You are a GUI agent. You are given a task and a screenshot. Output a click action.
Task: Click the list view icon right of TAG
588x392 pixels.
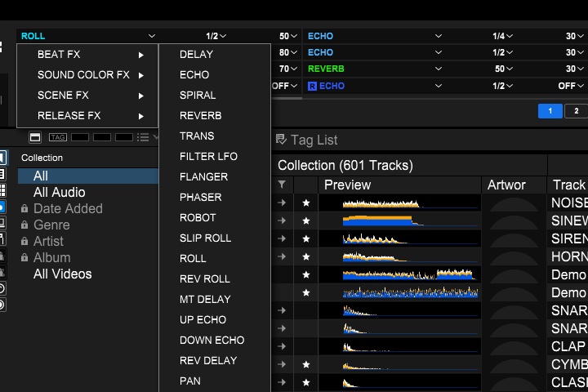(x=144, y=137)
